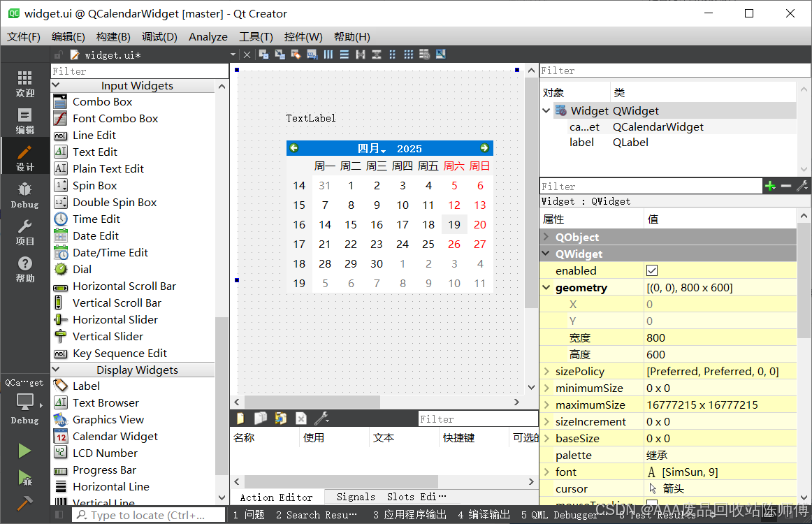
Task: Click the Lay Out Horizontally in Splitter icon
Action: pos(361,54)
